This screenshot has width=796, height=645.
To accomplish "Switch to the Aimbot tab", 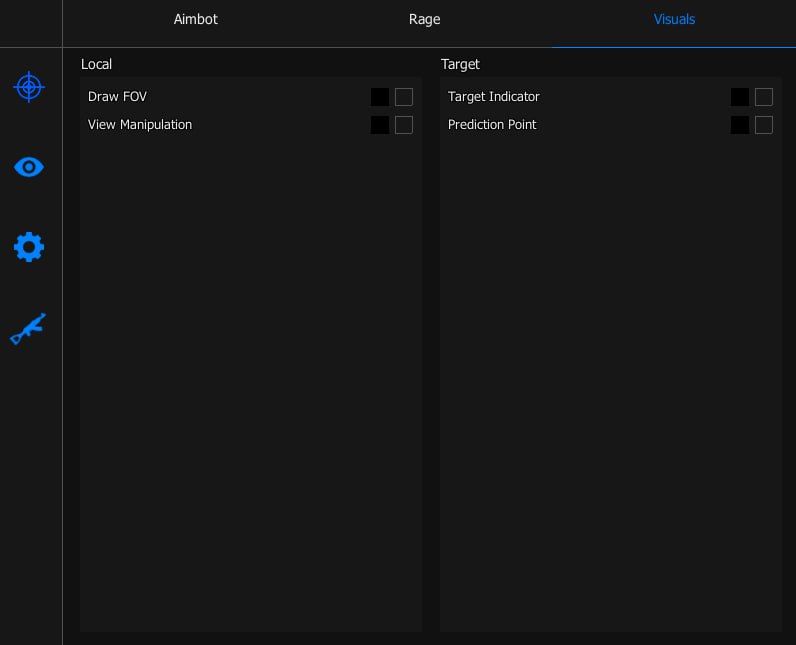I will [195, 19].
